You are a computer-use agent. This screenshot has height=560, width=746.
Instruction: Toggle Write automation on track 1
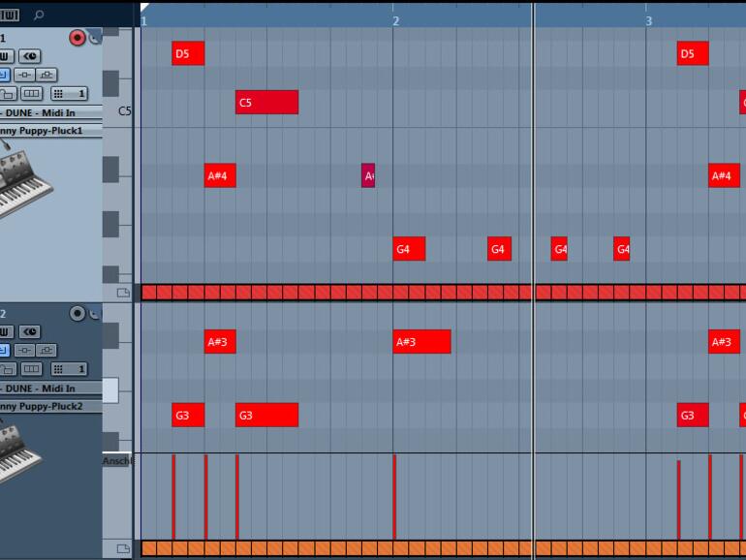pos(6,56)
